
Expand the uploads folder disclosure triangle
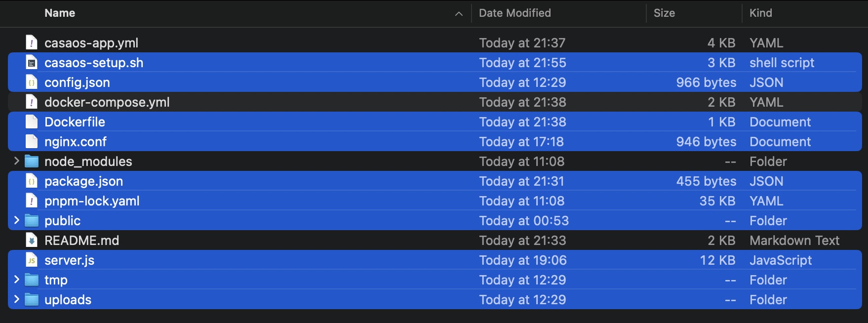(x=16, y=299)
